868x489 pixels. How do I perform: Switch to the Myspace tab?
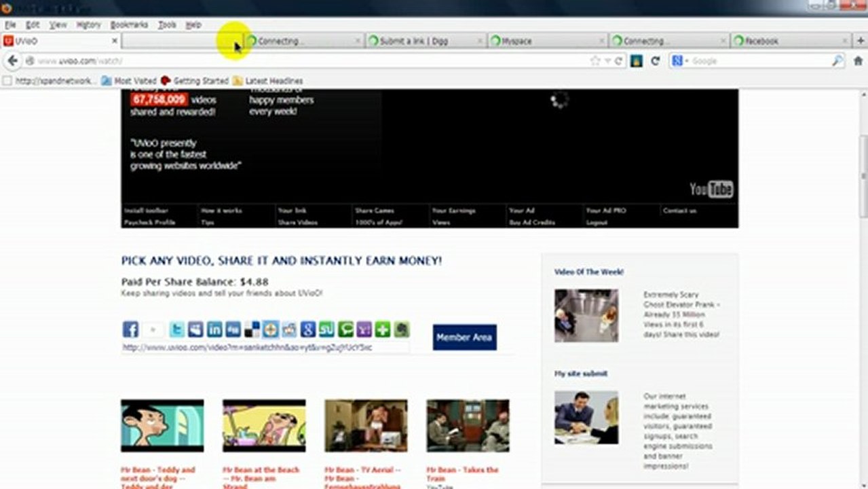(x=548, y=41)
